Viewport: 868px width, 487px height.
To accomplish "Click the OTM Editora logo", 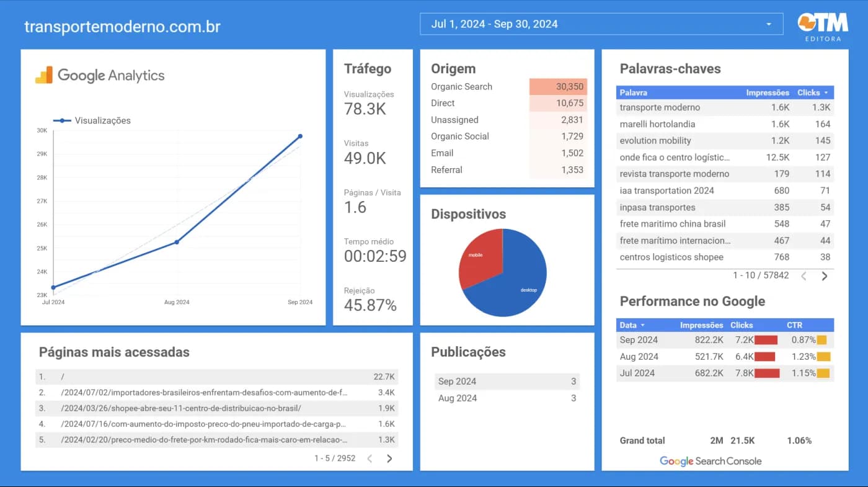I will click(823, 27).
